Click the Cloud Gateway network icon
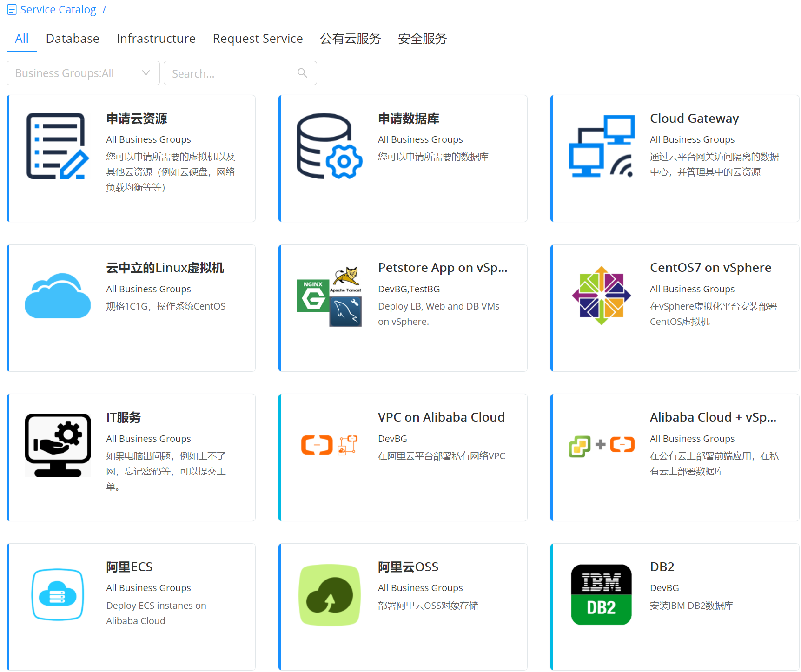Viewport: 801px width, 672px height. [x=601, y=145]
